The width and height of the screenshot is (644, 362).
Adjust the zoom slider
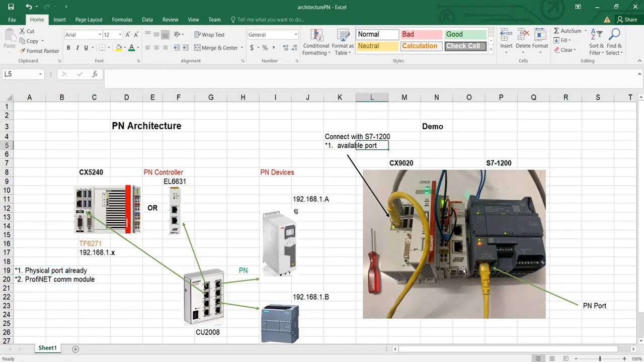pyautogui.click(x=600, y=358)
